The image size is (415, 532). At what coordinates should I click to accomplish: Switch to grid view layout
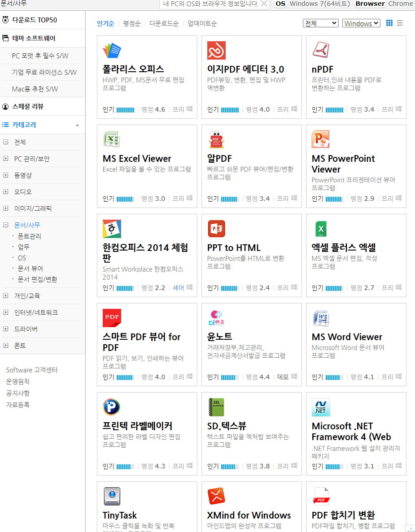pos(389,23)
